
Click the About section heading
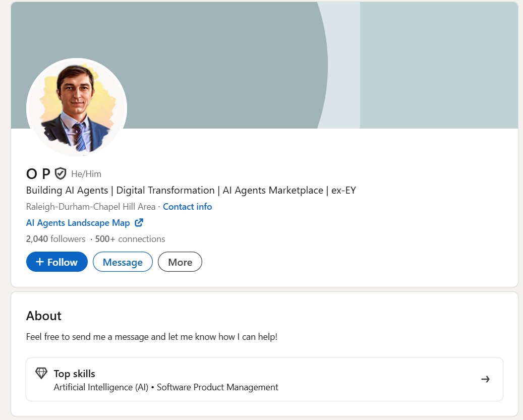44,316
